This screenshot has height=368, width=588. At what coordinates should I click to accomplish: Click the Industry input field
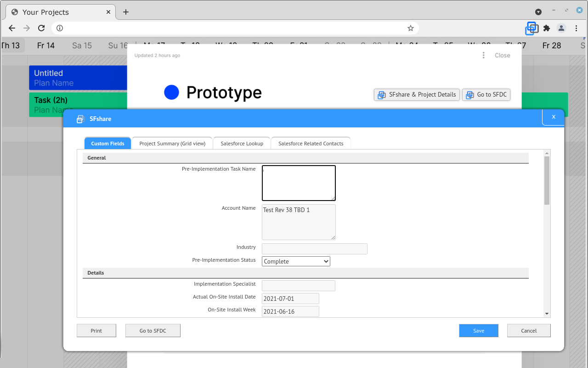[315, 249]
